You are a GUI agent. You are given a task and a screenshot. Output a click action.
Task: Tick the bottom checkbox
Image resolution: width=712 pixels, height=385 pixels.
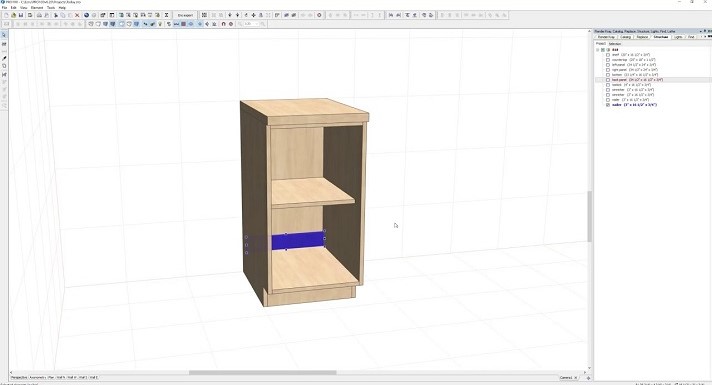pyautogui.click(x=608, y=75)
